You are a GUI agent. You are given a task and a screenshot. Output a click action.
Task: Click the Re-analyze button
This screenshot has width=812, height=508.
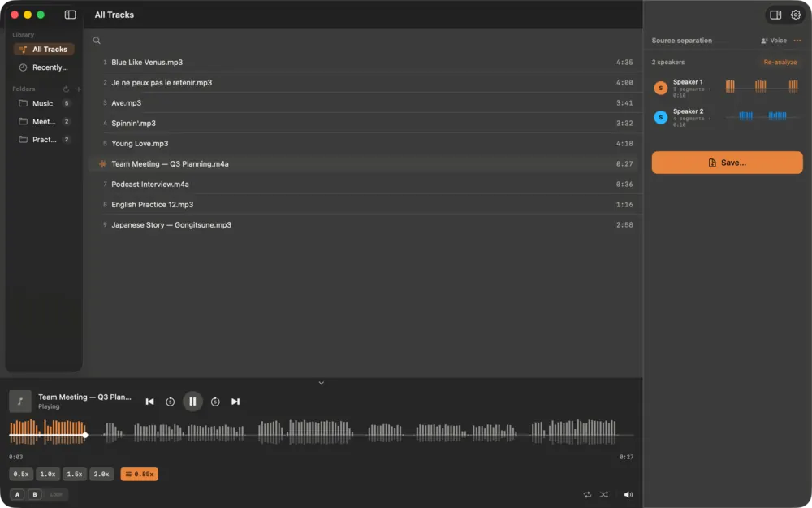780,63
